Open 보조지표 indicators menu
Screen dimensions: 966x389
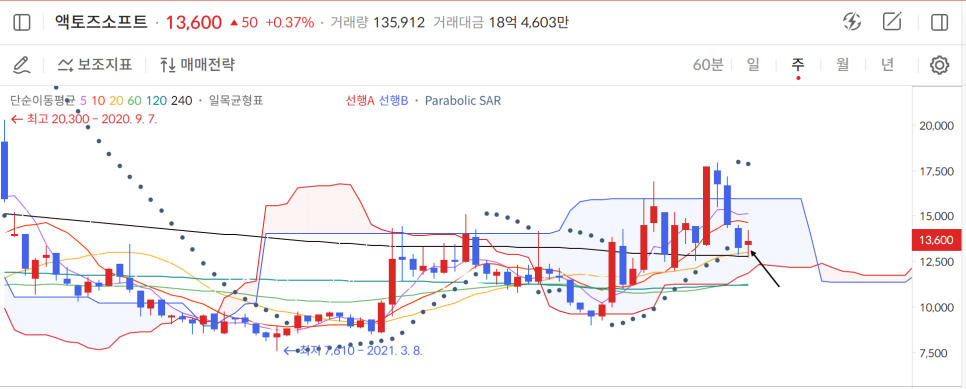pos(95,64)
